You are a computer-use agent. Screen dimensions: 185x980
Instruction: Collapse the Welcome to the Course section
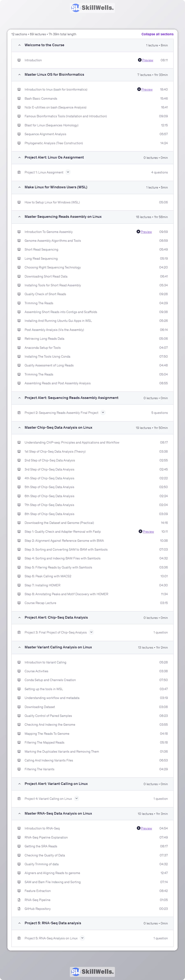(x=19, y=45)
